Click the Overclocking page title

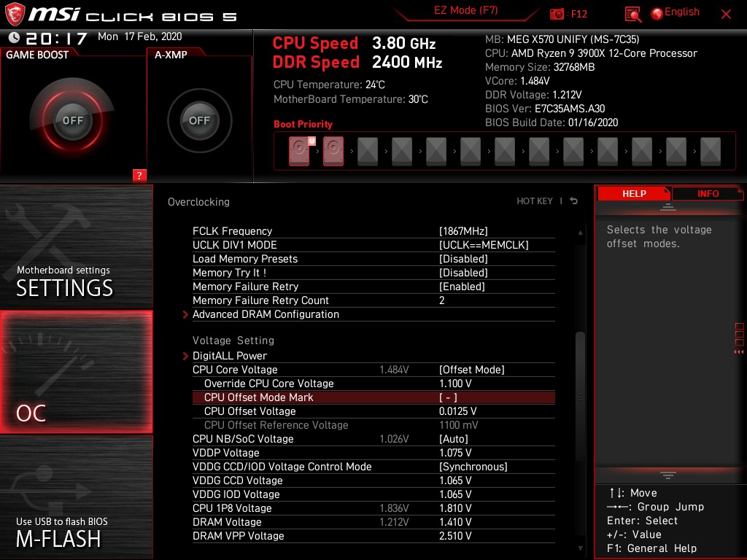[198, 202]
